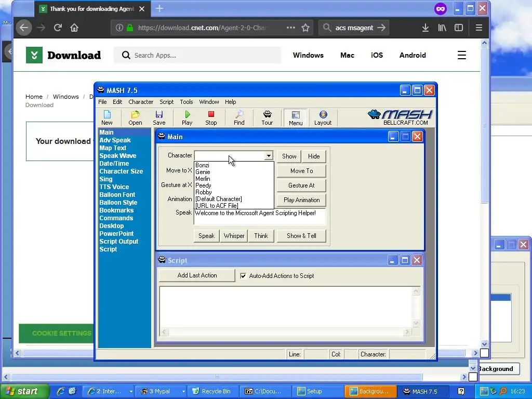This screenshot has height=399, width=532.
Task: Open the page actions three-dots menu
Action: (291, 28)
